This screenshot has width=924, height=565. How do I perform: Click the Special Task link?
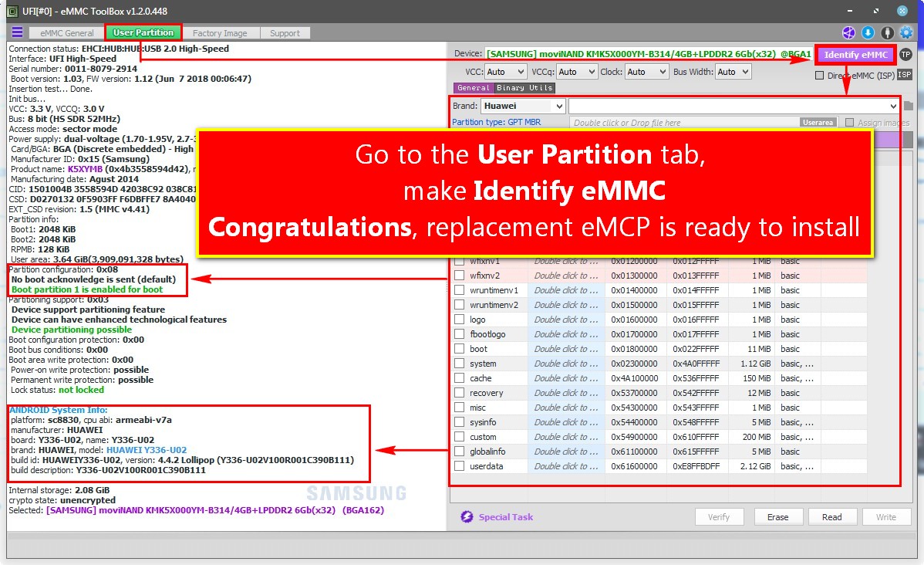506,516
